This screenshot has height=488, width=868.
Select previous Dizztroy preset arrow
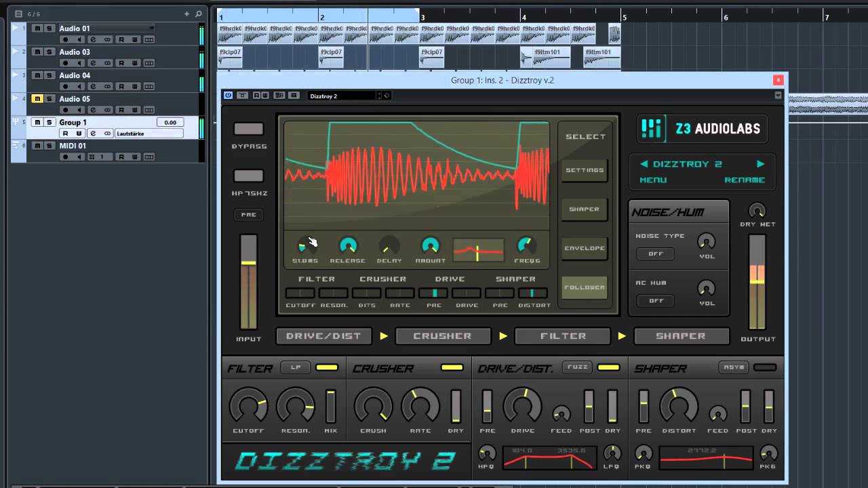644,164
